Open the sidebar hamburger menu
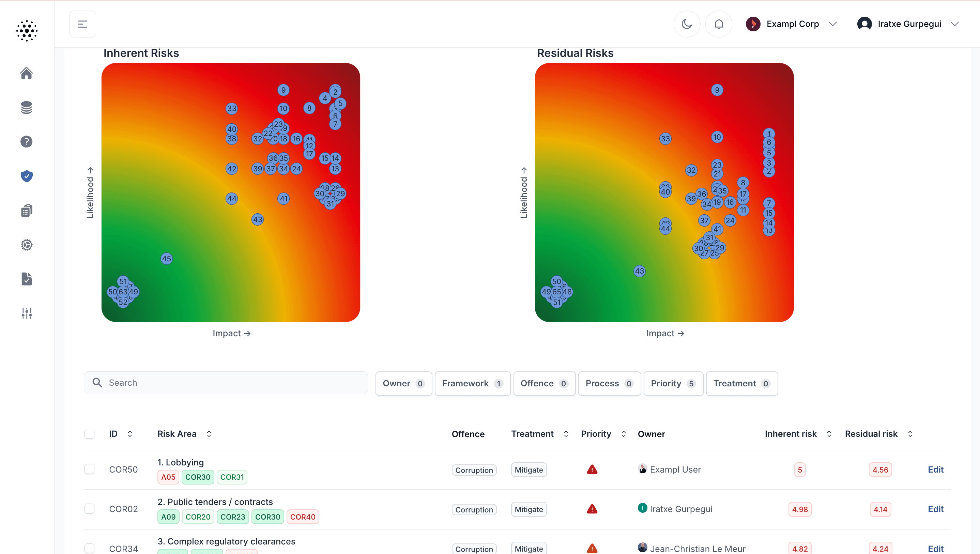Viewport: 980px width, 554px height. click(x=82, y=24)
